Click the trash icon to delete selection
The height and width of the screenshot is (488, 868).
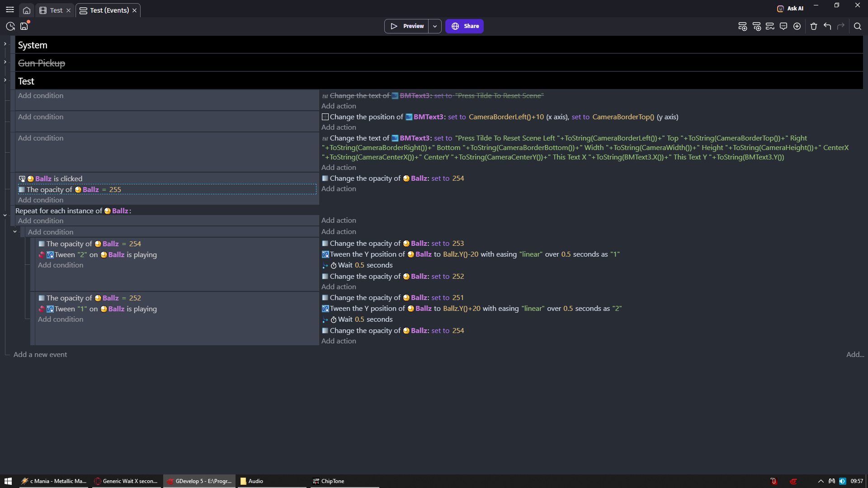[814, 26]
